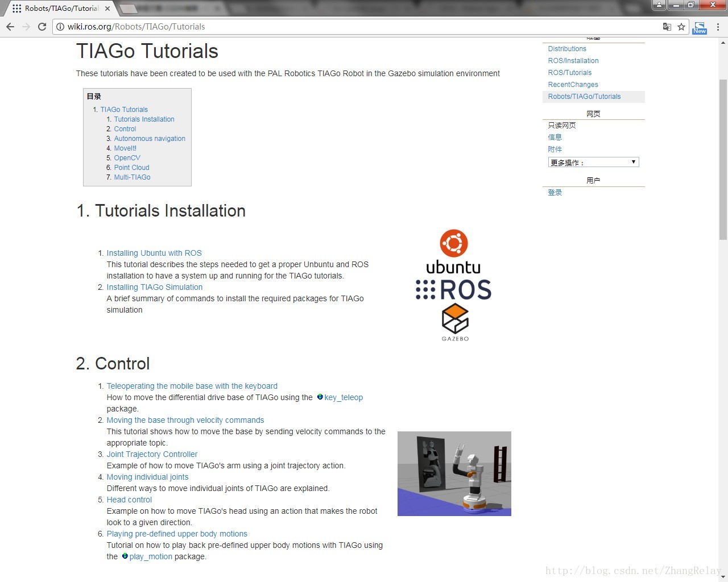This screenshot has width=728, height=582.
Task: Open Moving individual joints tutorial
Action: 147,477
